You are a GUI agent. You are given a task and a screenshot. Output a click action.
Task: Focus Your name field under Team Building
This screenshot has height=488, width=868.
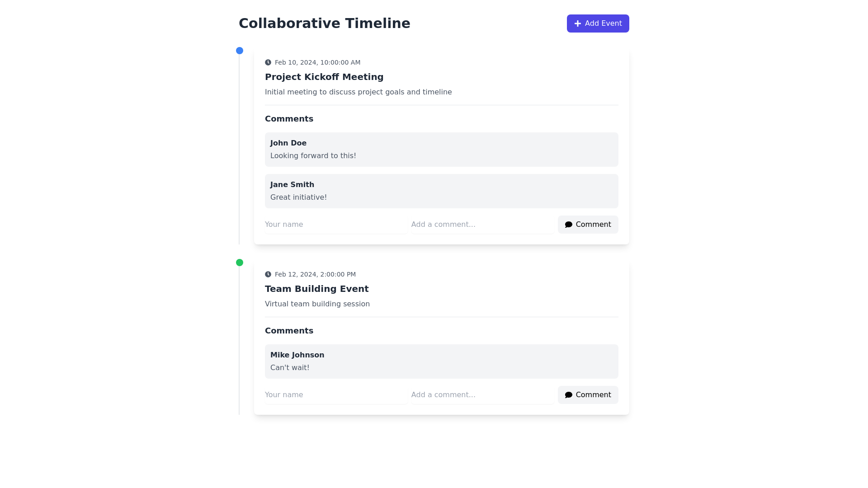point(336,395)
